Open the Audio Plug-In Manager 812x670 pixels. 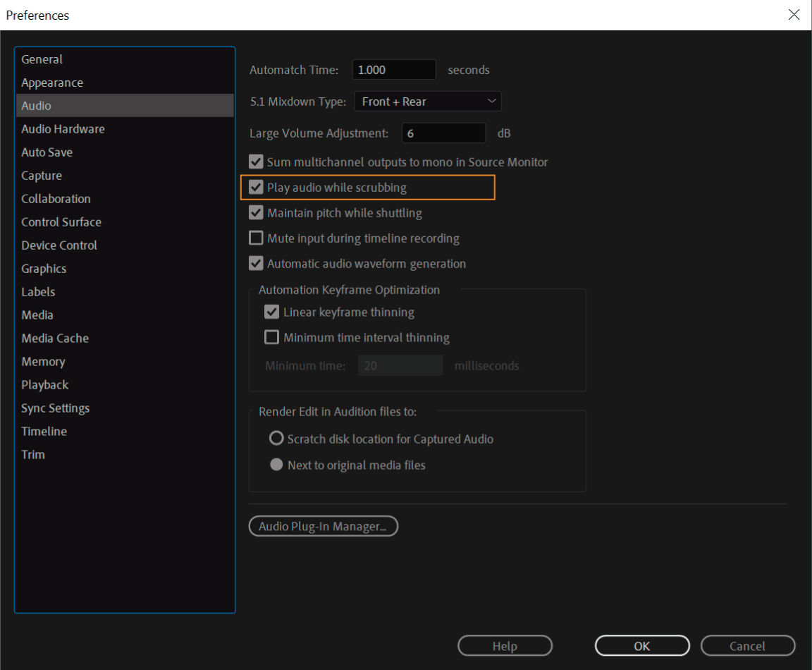(323, 526)
